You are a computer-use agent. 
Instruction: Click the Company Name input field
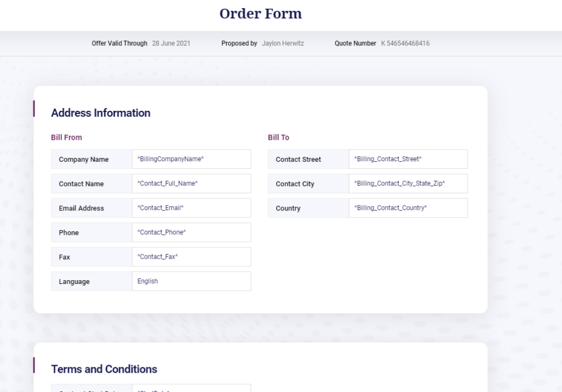pyautogui.click(x=191, y=159)
